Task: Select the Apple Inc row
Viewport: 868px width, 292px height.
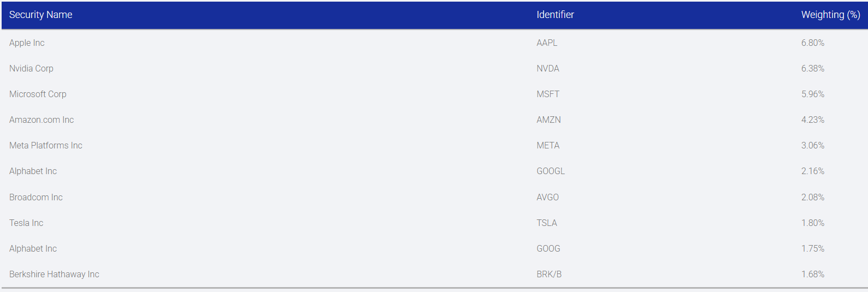Action: (x=434, y=43)
